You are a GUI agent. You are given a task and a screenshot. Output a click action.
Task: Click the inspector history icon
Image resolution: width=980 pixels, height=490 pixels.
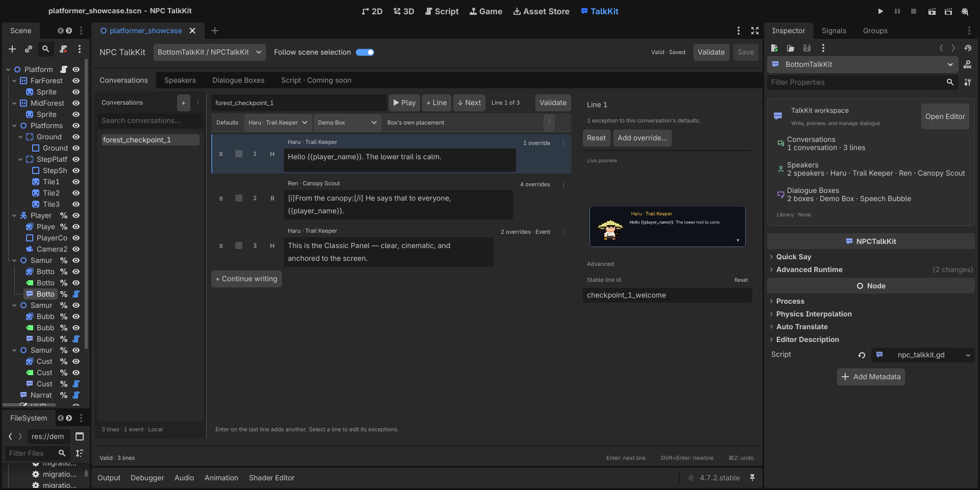point(968,48)
